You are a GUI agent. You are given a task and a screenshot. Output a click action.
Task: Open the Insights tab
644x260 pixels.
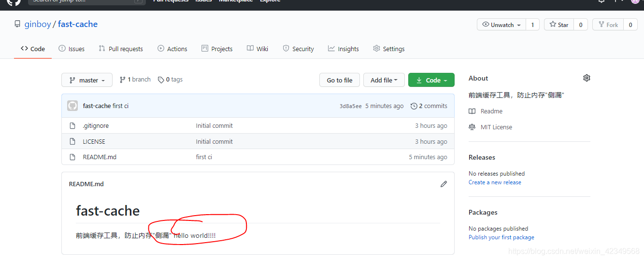pos(343,49)
